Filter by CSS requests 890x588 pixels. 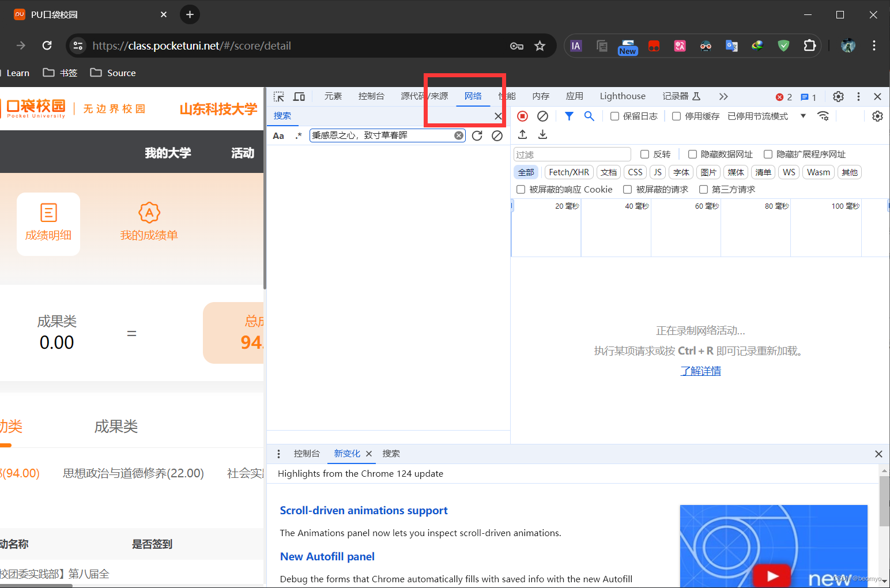[635, 172]
